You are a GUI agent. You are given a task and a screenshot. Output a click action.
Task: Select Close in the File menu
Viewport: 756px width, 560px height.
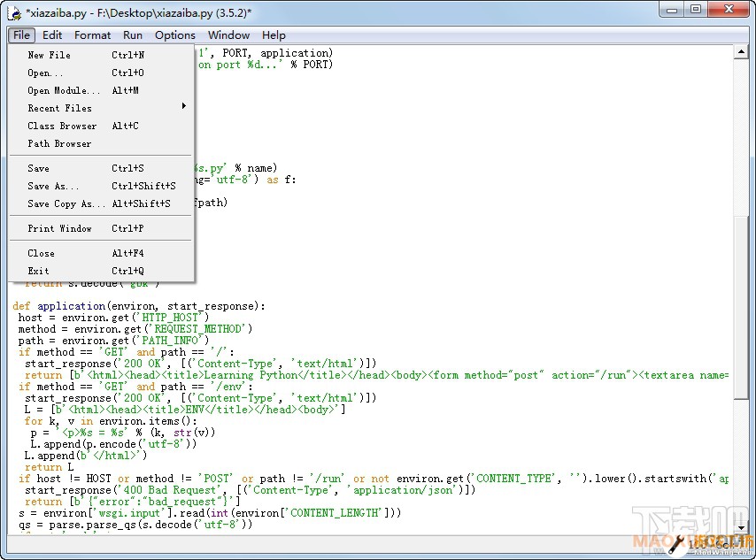101,254
